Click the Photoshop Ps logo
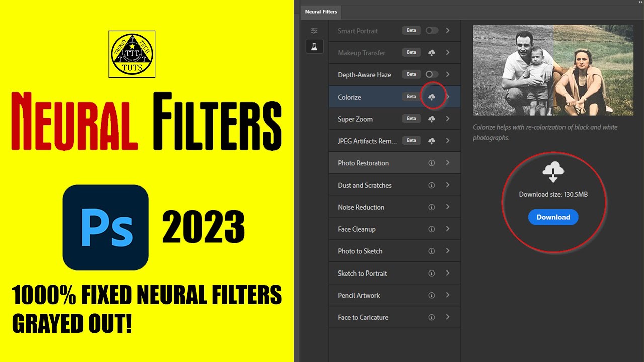Image resolution: width=644 pixels, height=362 pixels. click(106, 227)
